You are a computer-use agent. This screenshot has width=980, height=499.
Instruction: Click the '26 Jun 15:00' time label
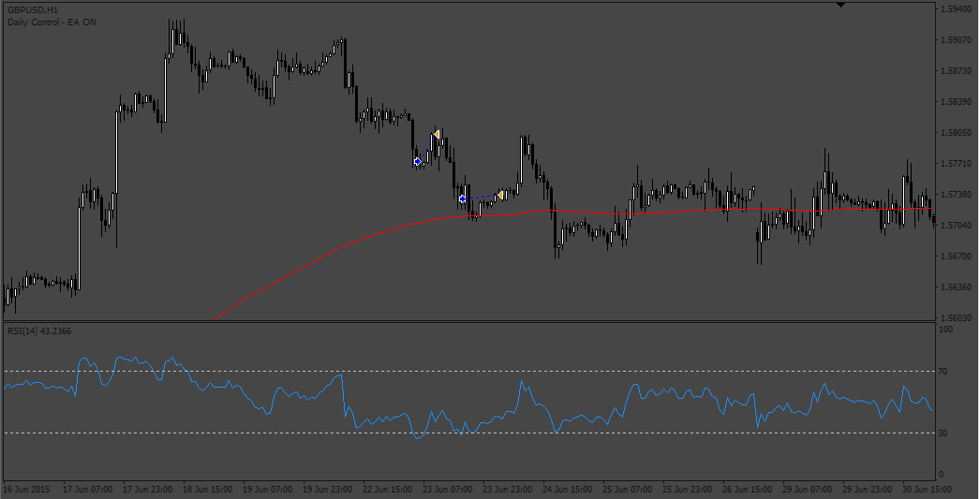click(x=748, y=490)
